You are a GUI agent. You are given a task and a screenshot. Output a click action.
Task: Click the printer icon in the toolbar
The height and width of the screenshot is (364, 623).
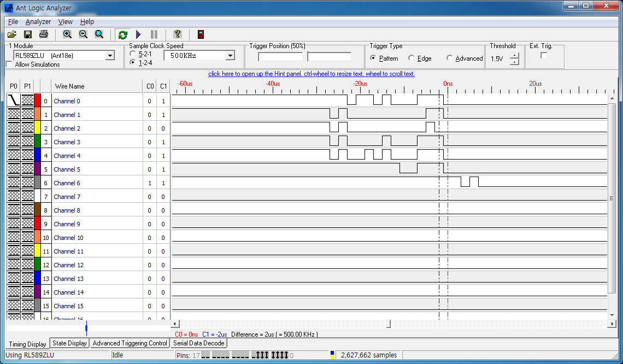tap(44, 34)
